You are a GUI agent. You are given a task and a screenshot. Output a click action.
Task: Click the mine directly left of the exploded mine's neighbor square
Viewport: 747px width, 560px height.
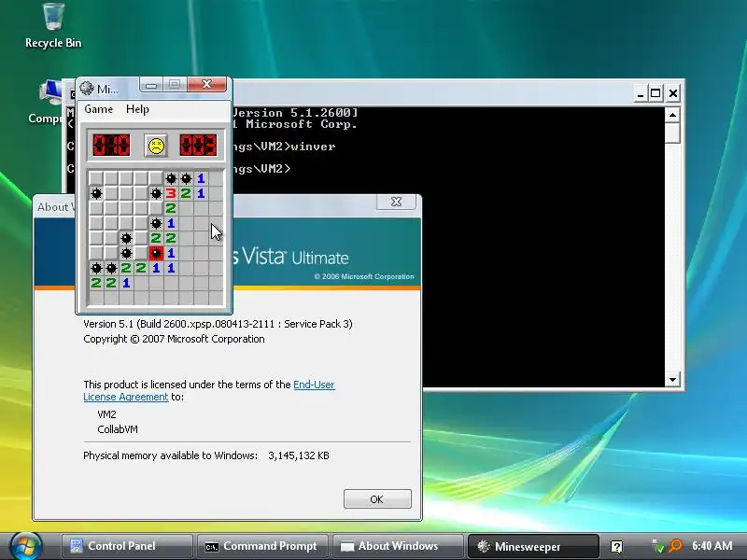click(x=126, y=253)
